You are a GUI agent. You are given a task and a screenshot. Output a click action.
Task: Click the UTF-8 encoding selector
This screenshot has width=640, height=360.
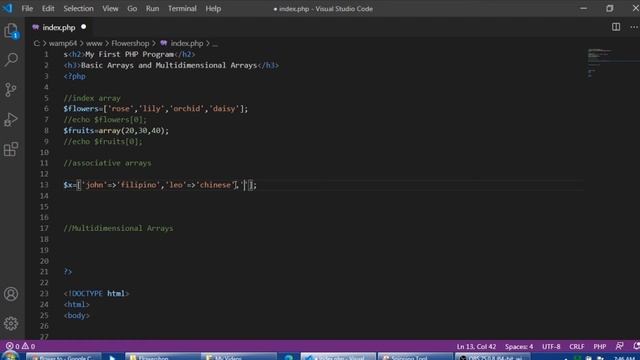[551, 347]
